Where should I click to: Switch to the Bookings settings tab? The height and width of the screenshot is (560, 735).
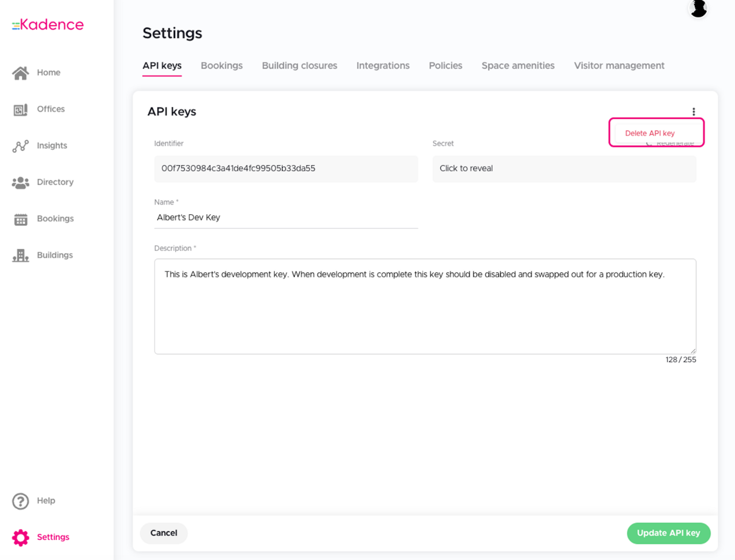222,65
